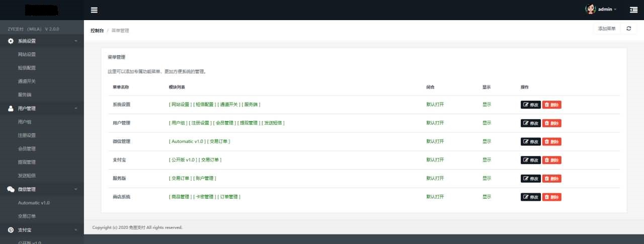Click 删除 for the 系统设置 row
Viewport: 644px width, 244px height.
[x=552, y=105]
